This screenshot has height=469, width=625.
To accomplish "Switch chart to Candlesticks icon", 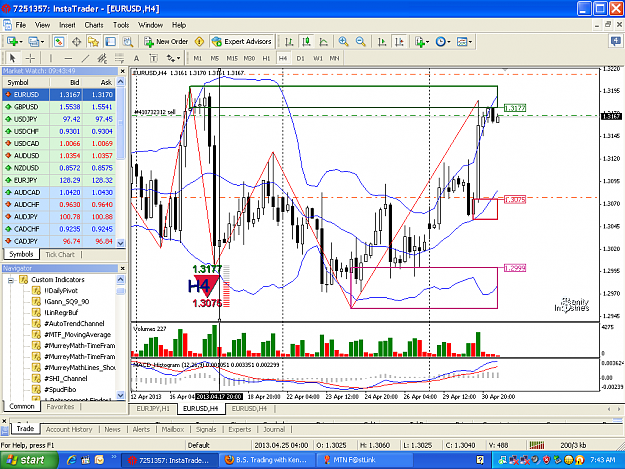I will 307,41.
